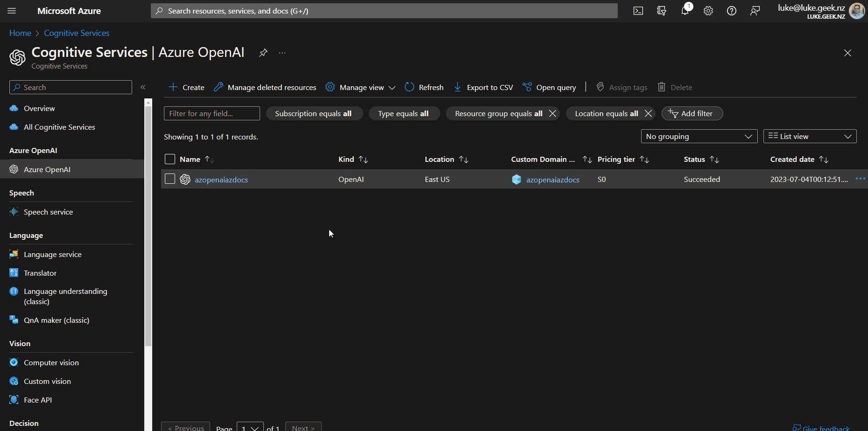Open the List view dropdown
This screenshot has width=868, height=431.
click(x=810, y=136)
